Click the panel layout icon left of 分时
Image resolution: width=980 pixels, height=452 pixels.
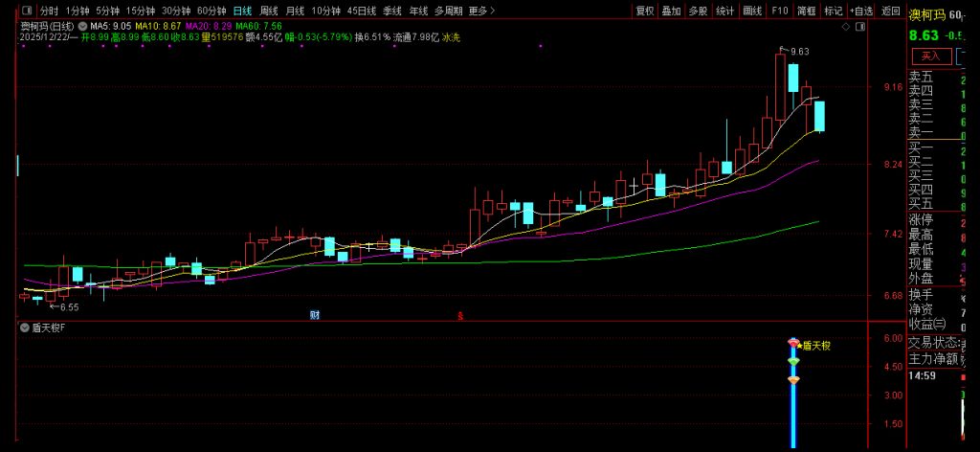coord(26,11)
